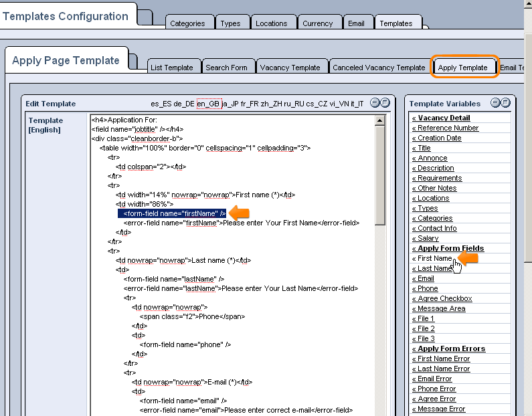Insert the Phone Error variable
This screenshot has height=416, width=532.
pos(434,389)
